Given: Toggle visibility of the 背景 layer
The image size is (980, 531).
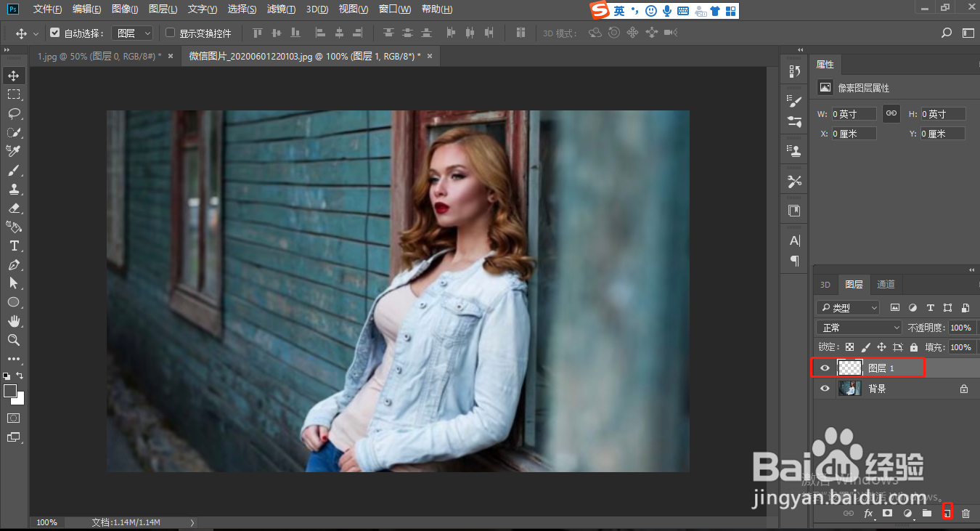Looking at the screenshot, I should [x=824, y=389].
